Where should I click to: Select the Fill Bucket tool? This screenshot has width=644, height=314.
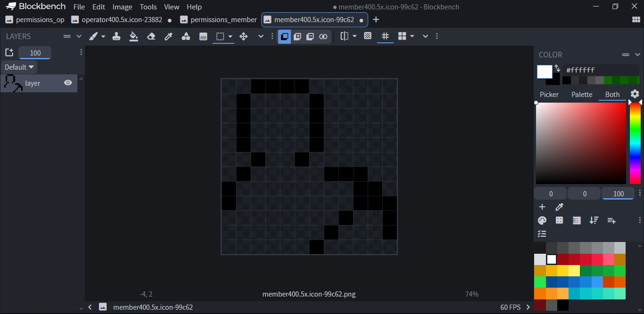[133, 36]
